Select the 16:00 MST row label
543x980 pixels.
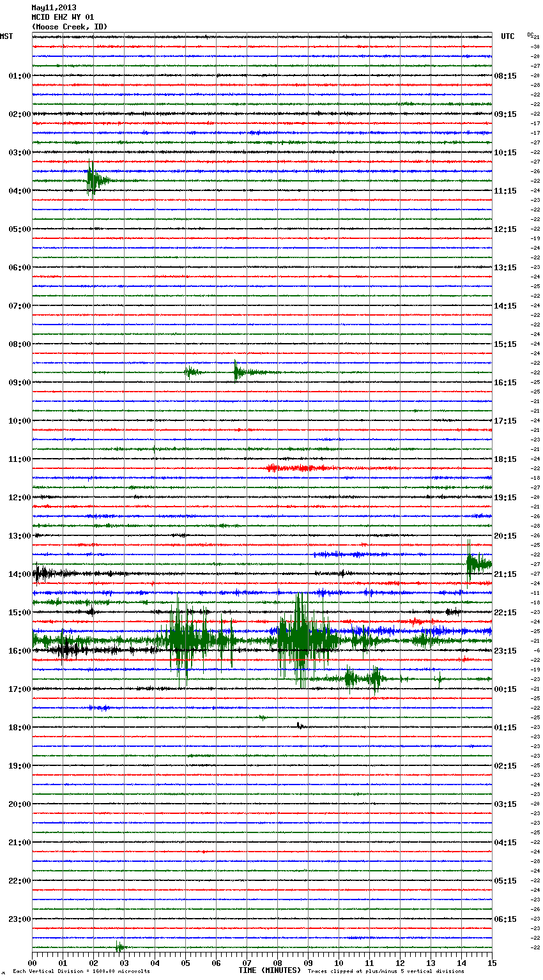click(20, 651)
